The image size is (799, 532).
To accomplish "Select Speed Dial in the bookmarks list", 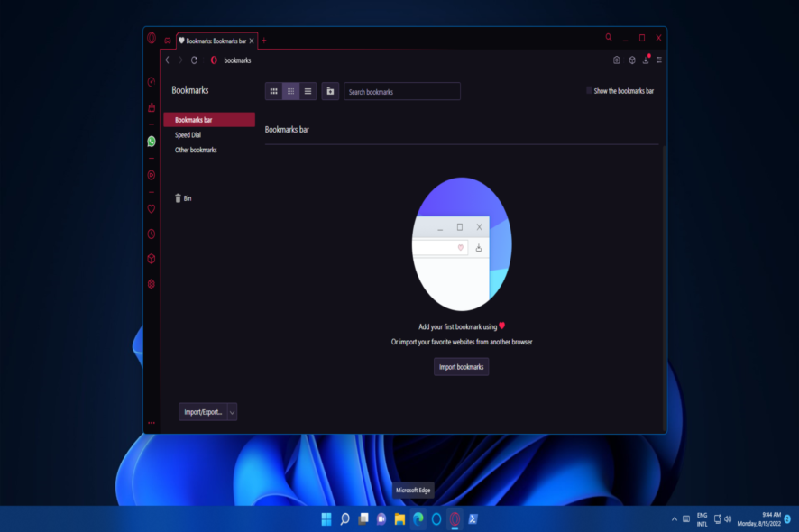I will pyautogui.click(x=188, y=135).
